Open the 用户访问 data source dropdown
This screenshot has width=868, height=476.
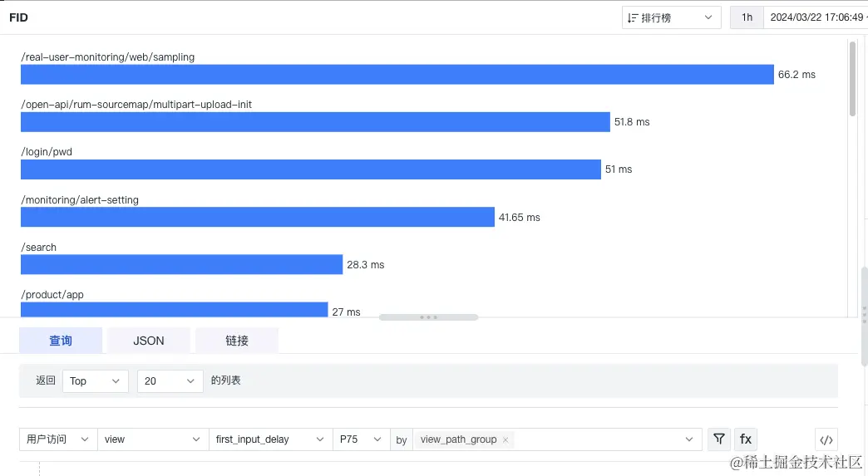(x=58, y=439)
